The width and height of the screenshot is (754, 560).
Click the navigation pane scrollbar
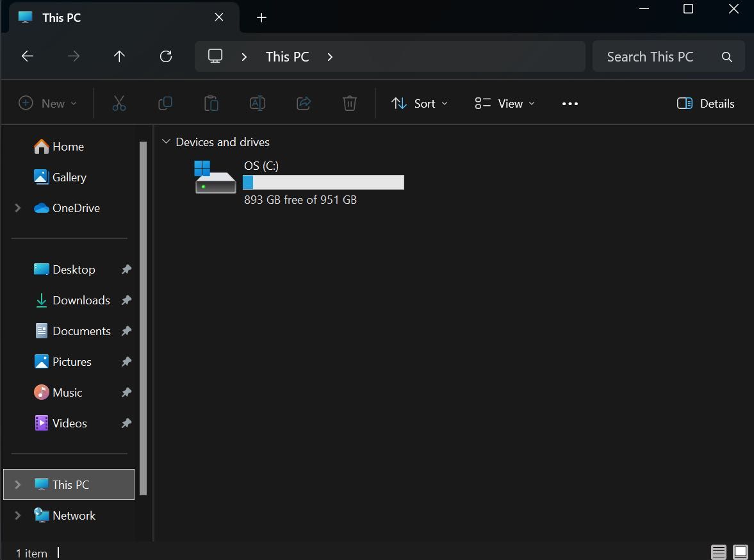click(x=143, y=318)
